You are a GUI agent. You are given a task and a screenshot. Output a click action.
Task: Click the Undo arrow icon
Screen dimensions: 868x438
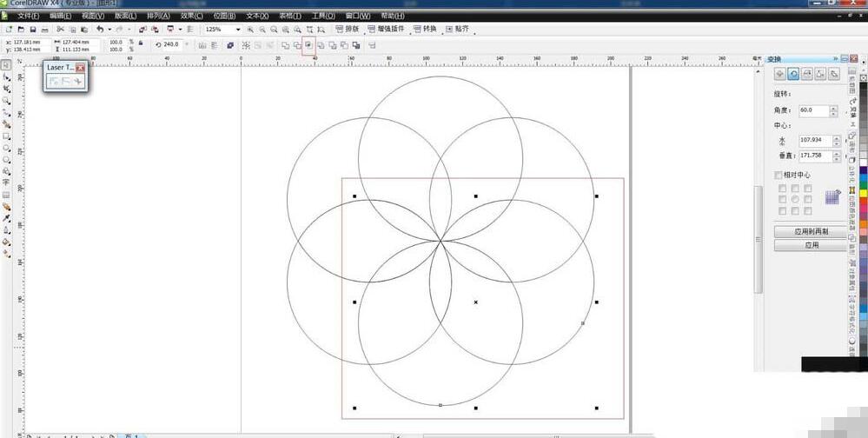coord(100,30)
